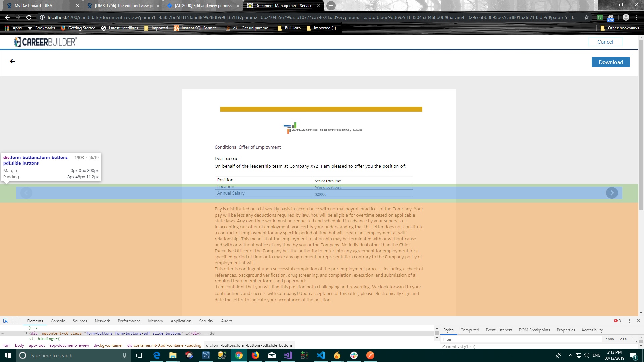Close the DevTools panel
This screenshot has height=362, width=644.
[x=639, y=321]
